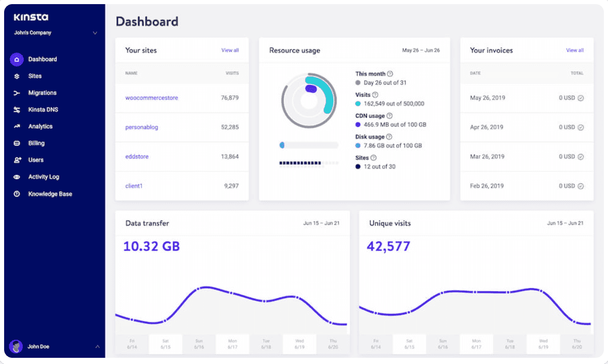Select Wed 6/19 under Unique visits chart
Screen dimensions: 608x364
click(543, 344)
